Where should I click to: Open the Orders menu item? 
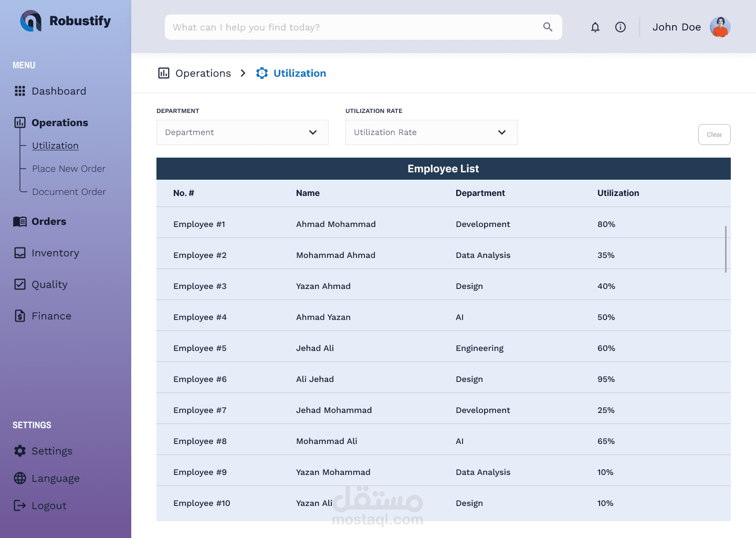(x=49, y=221)
